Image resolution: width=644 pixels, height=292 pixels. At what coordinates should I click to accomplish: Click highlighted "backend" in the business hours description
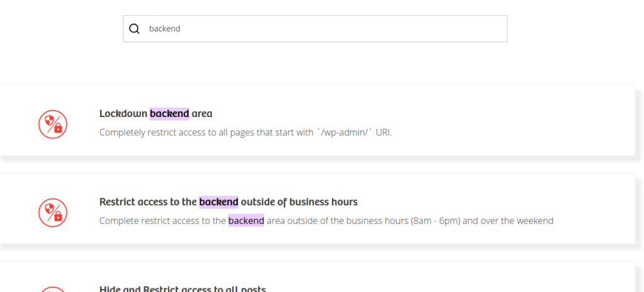[246, 221]
